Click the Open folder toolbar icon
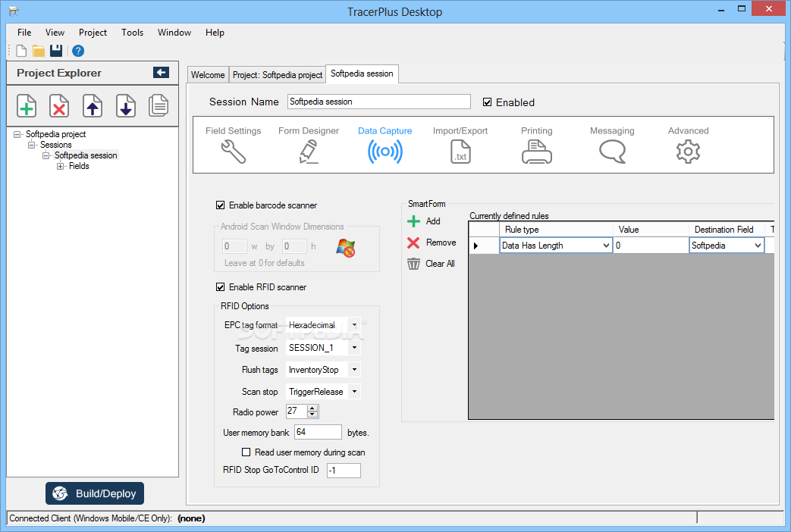Image resolution: width=791 pixels, height=532 pixels. pos(39,51)
